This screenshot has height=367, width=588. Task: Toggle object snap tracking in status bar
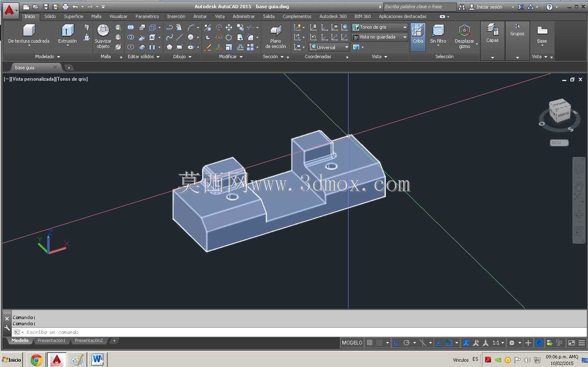click(439, 343)
